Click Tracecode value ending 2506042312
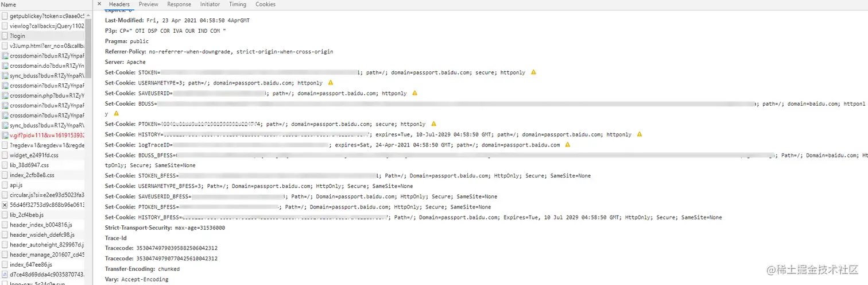This screenshot has width=868, height=285. pos(177,248)
